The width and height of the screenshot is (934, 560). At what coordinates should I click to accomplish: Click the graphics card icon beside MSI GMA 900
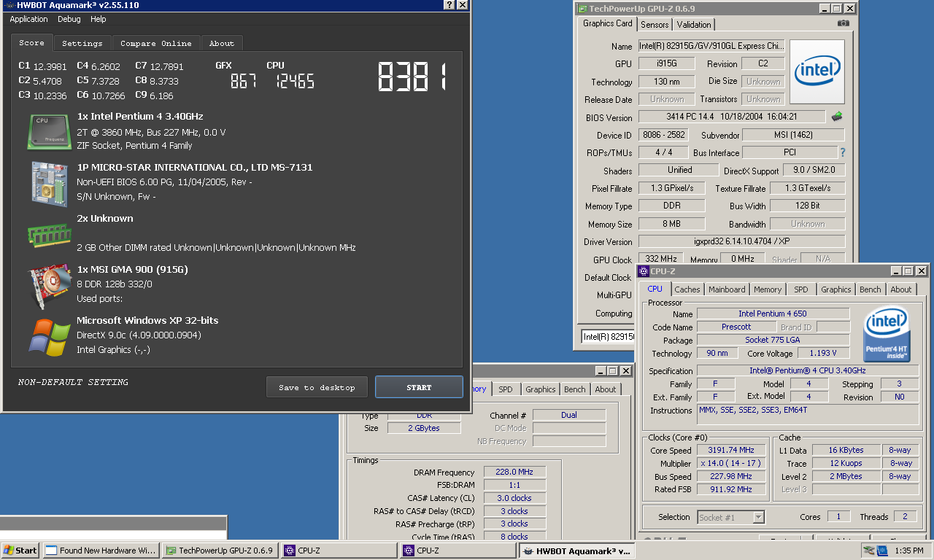pos(49,287)
